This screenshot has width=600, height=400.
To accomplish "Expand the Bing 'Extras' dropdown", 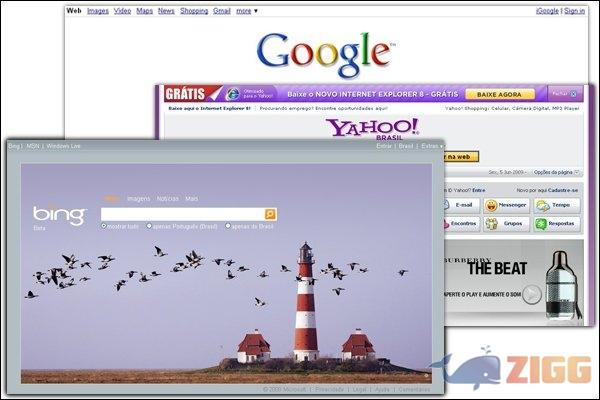I will [432, 146].
